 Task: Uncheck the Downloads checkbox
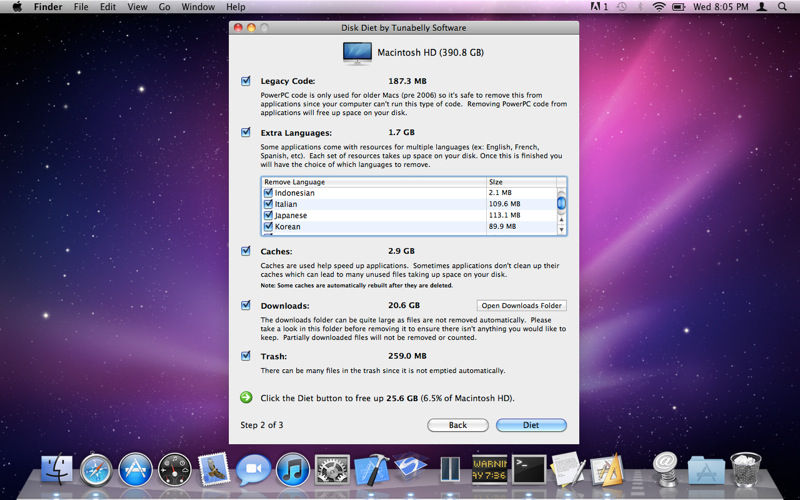click(x=246, y=305)
